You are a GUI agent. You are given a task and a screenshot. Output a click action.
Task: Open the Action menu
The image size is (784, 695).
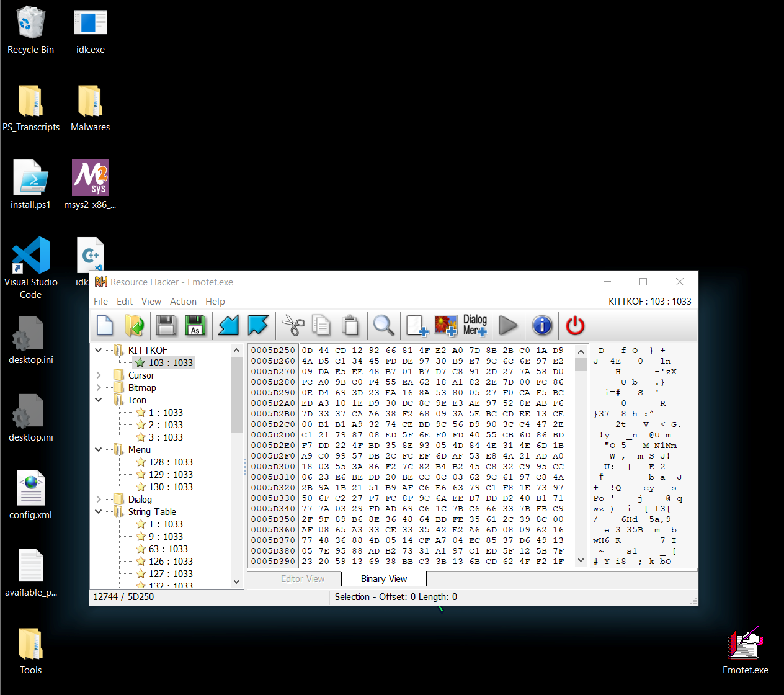pos(183,302)
